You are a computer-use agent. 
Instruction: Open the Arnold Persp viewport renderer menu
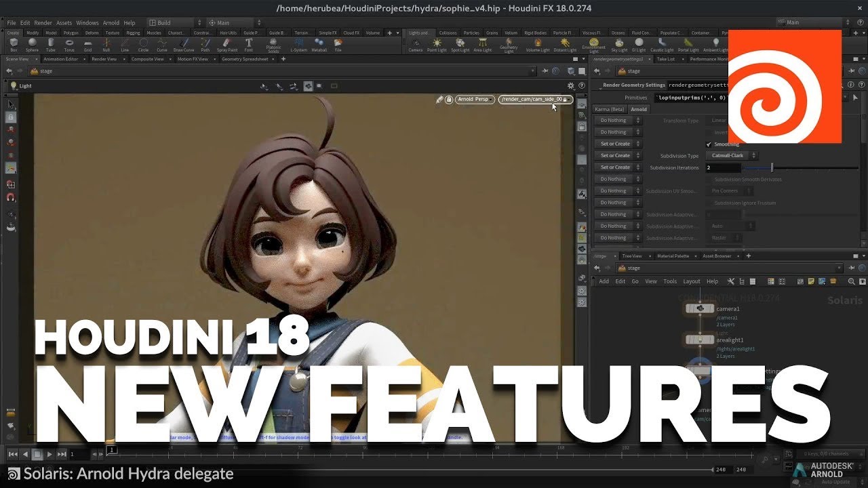(x=475, y=99)
